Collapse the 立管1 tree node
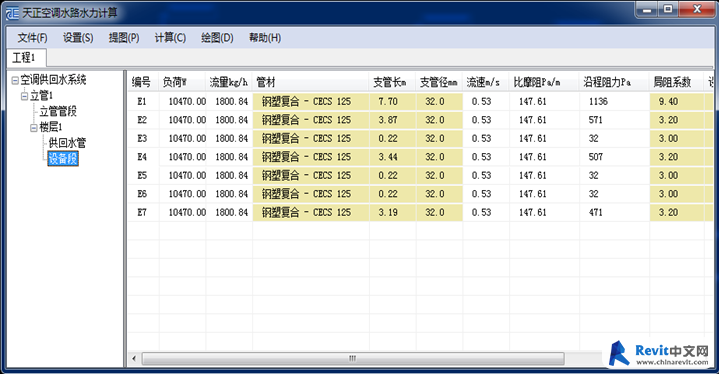Viewport: 719px width, 374px height. pyautogui.click(x=24, y=96)
